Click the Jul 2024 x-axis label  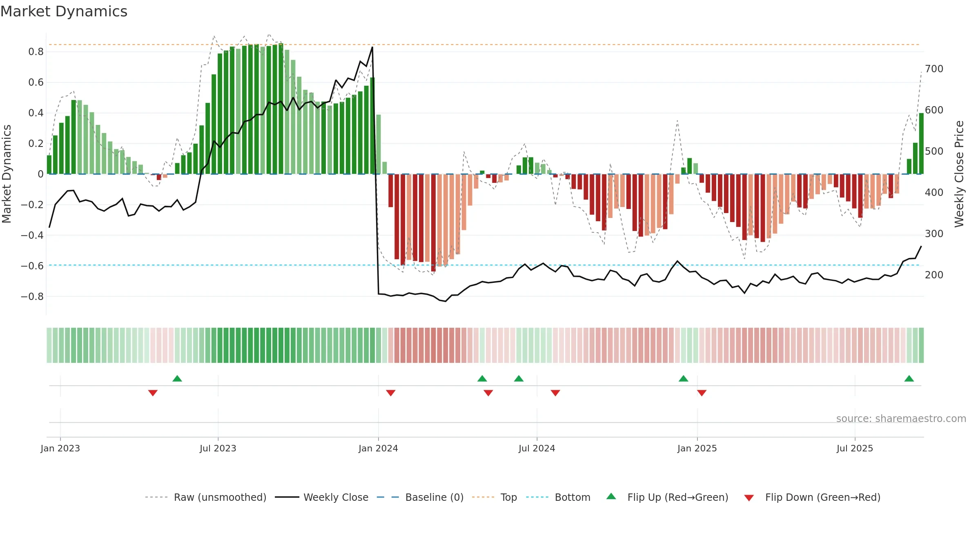pos(537,448)
